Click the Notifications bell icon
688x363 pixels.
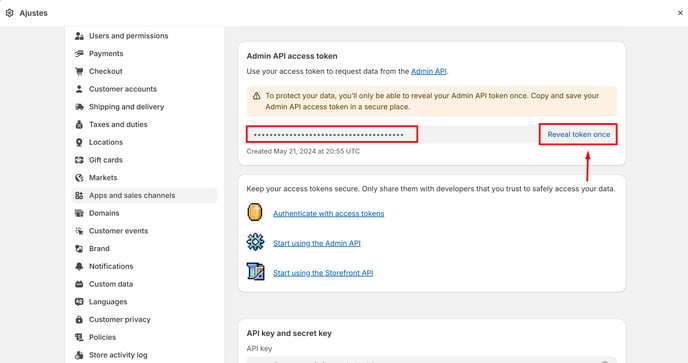click(79, 266)
